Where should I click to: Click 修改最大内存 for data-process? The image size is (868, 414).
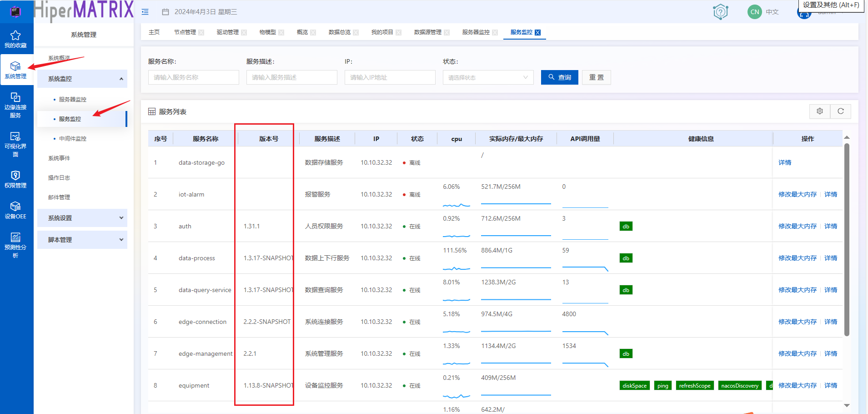pos(798,258)
